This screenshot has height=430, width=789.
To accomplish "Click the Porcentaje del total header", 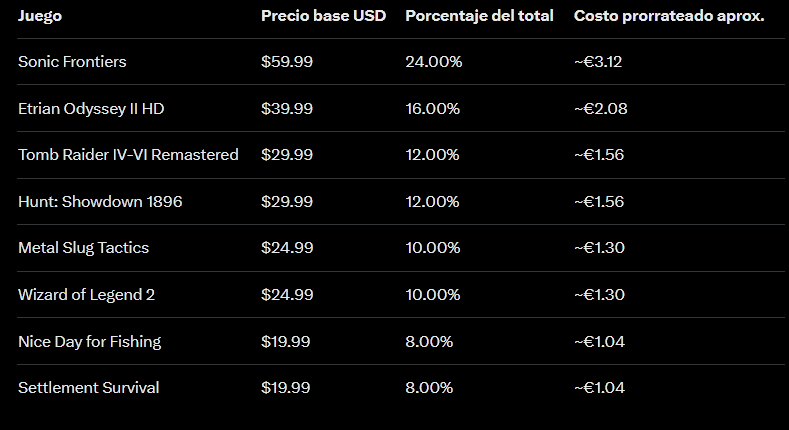I will pos(479,17).
